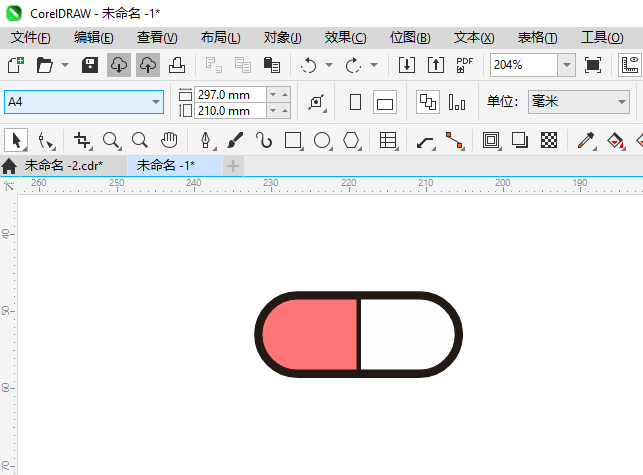Select the Drop shadow tool

(520, 140)
